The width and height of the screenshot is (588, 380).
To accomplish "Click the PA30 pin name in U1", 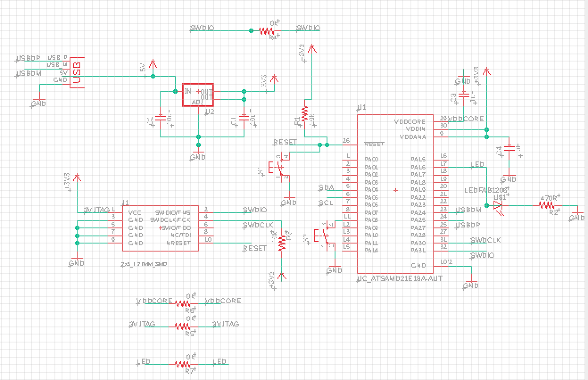I will pos(418,243).
